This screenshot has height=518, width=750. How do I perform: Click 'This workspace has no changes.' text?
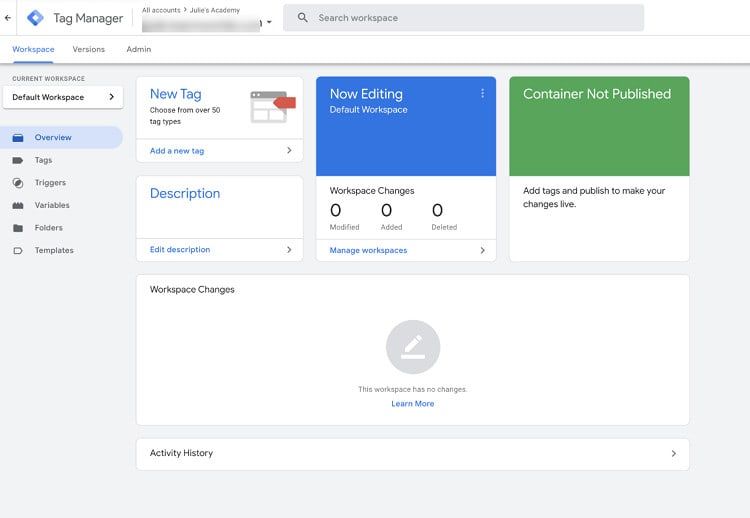412,389
